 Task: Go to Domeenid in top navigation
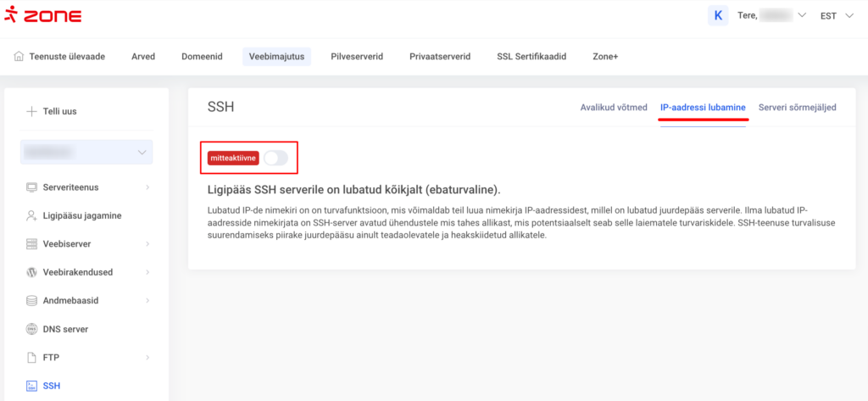coord(202,57)
